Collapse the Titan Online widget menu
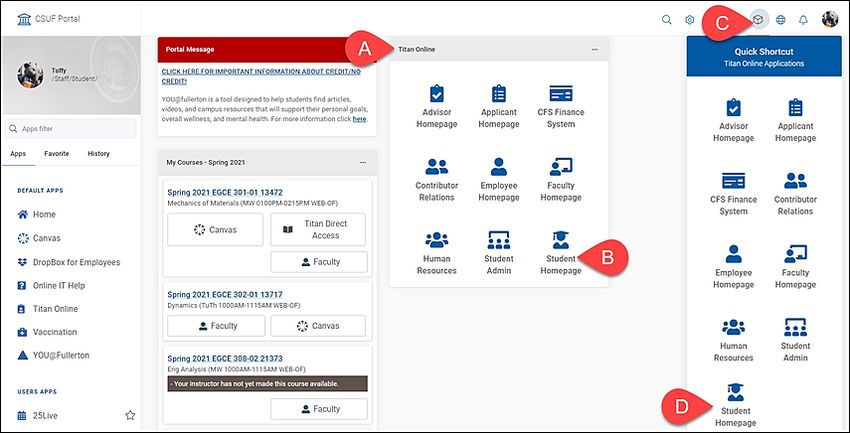 pyautogui.click(x=595, y=49)
